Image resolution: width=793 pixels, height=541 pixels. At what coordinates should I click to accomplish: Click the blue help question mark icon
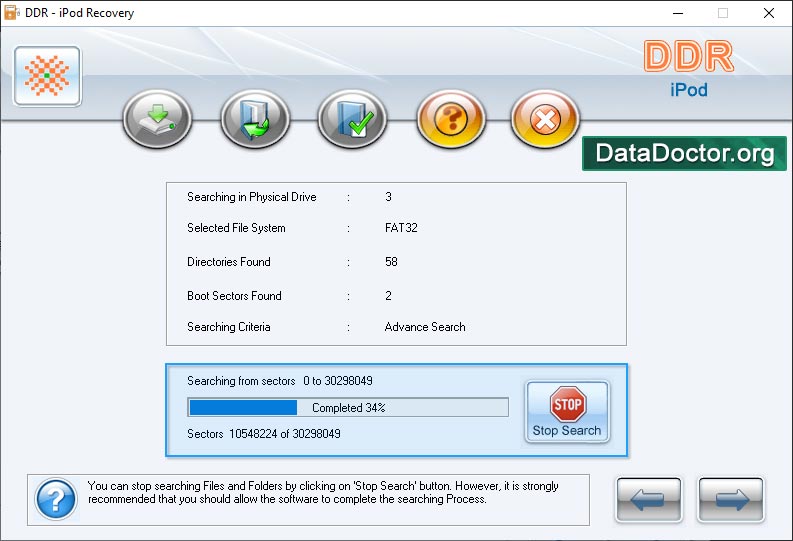(x=56, y=500)
